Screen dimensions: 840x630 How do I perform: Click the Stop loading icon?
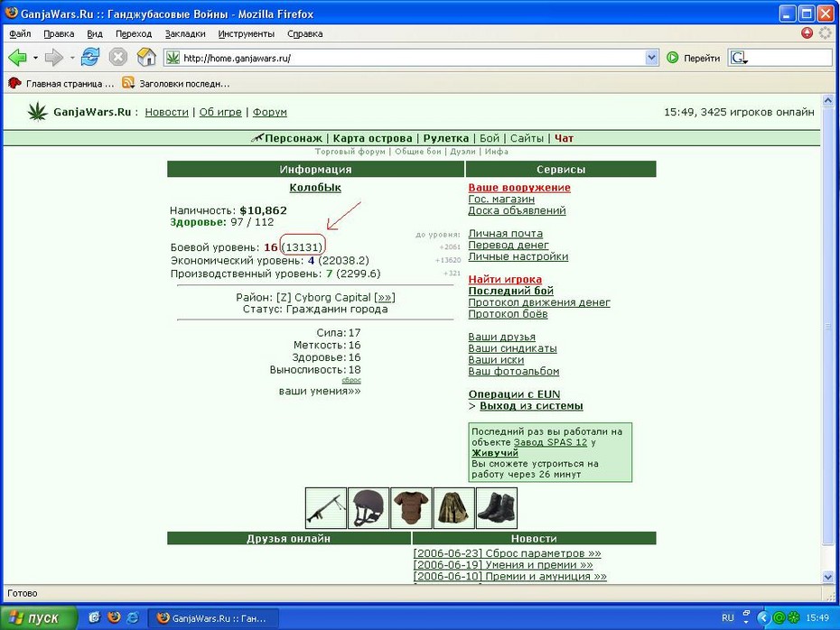(117, 57)
